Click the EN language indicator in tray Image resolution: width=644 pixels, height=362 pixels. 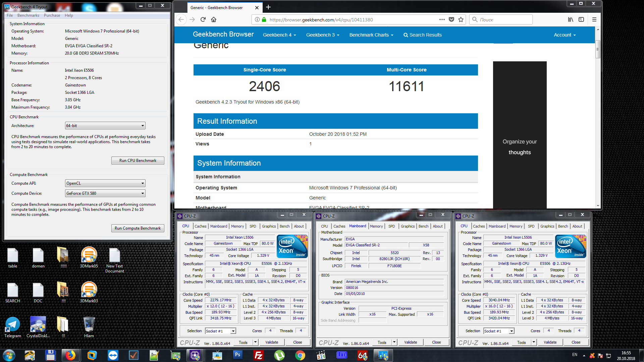[575, 355]
